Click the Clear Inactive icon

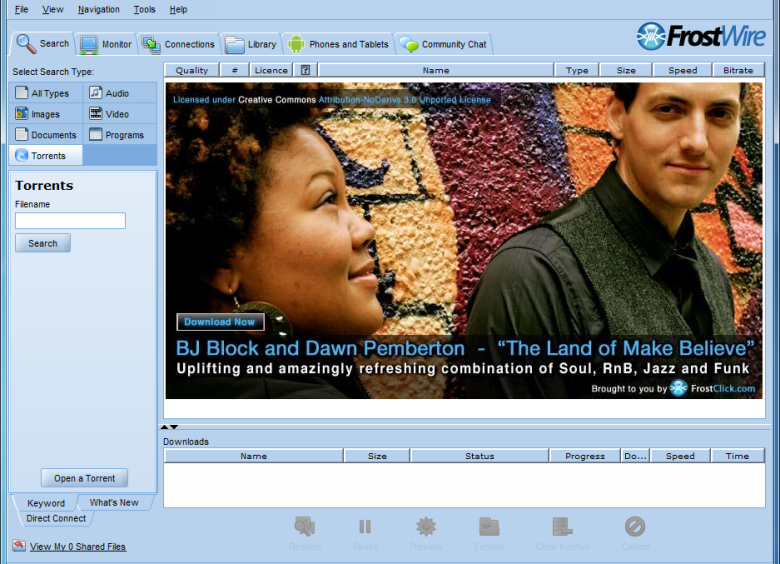562,527
